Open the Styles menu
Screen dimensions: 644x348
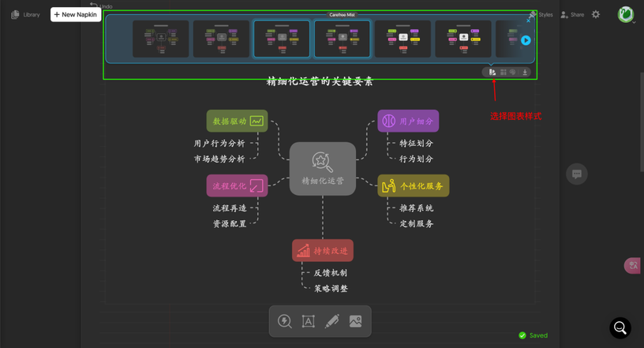pyautogui.click(x=541, y=15)
